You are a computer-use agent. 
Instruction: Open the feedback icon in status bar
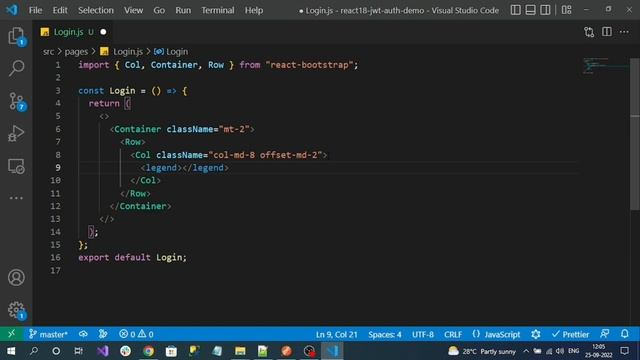(605, 334)
